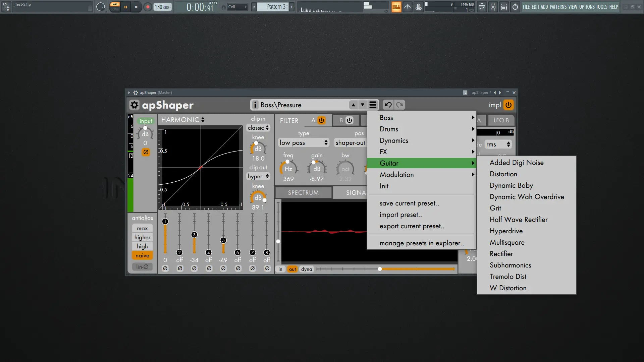This screenshot has width=644, height=362.
Task: Click harmonic 3 fader handle
Action: 194,235
